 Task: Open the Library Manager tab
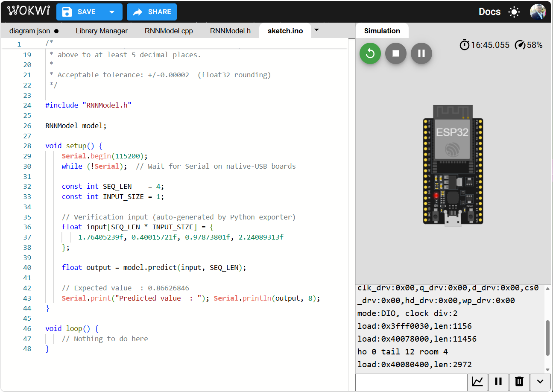coord(102,31)
